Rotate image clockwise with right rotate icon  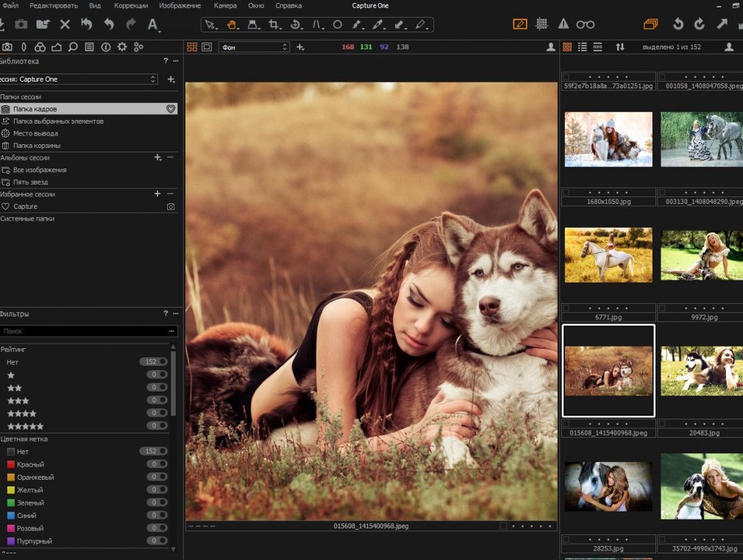click(x=700, y=24)
